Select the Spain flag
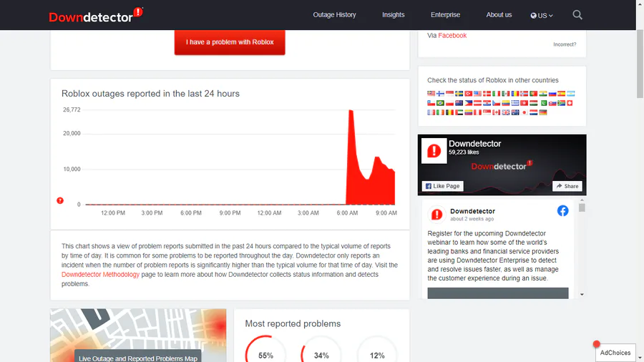 pos(562,94)
